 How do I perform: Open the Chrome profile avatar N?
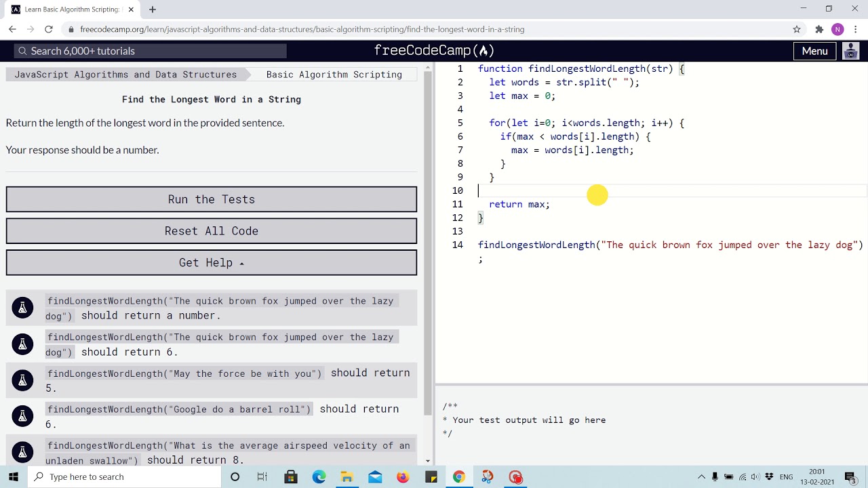pyautogui.click(x=837, y=29)
